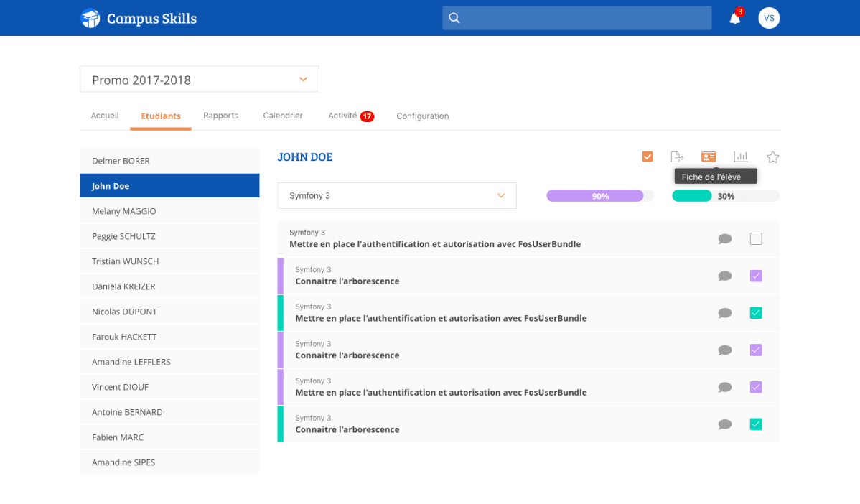Open notifications bell icon
Image resolution: width=860 pixels, height=504 pixels.
coord(735,18)
